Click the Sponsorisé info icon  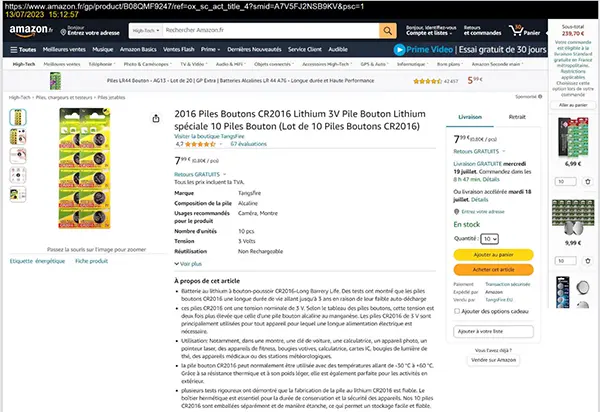(540, 96)
